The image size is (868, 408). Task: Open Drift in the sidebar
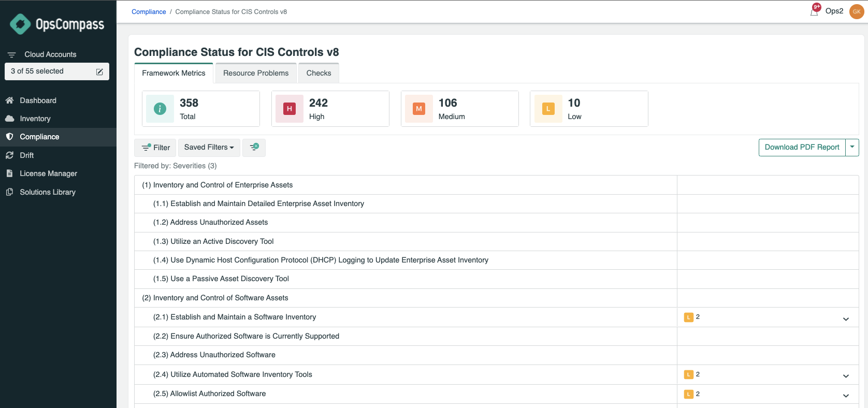[x=58, y=155]
